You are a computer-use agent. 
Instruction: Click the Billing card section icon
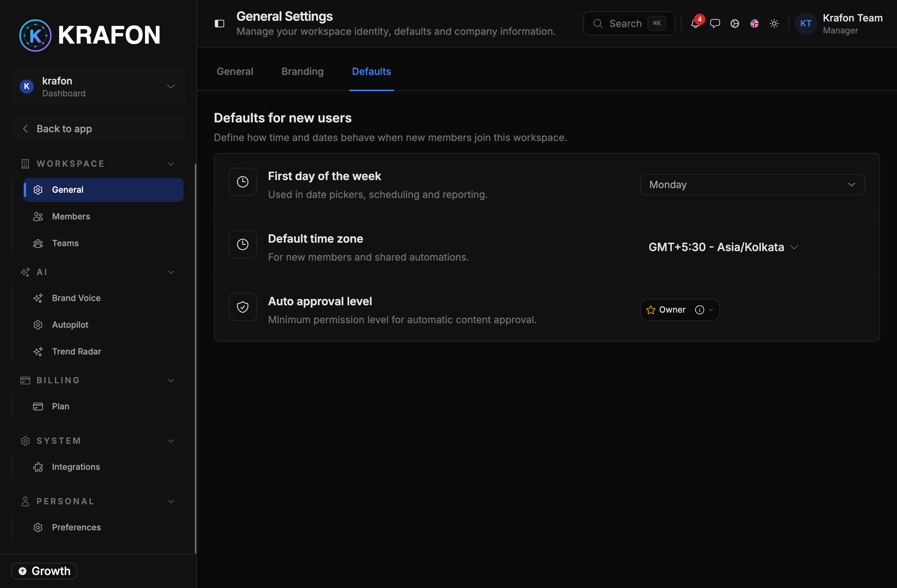tap(25, 381)
